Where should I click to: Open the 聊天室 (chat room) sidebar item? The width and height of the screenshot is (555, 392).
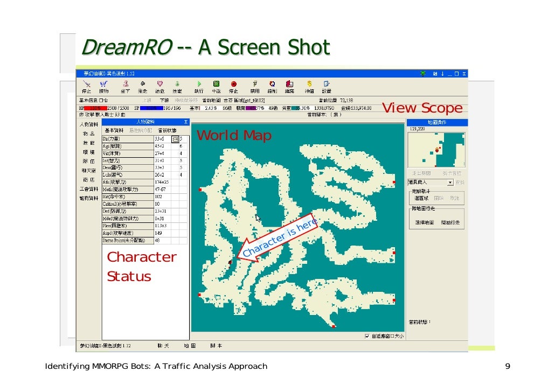pyautogui.click(x=89, y=171)
